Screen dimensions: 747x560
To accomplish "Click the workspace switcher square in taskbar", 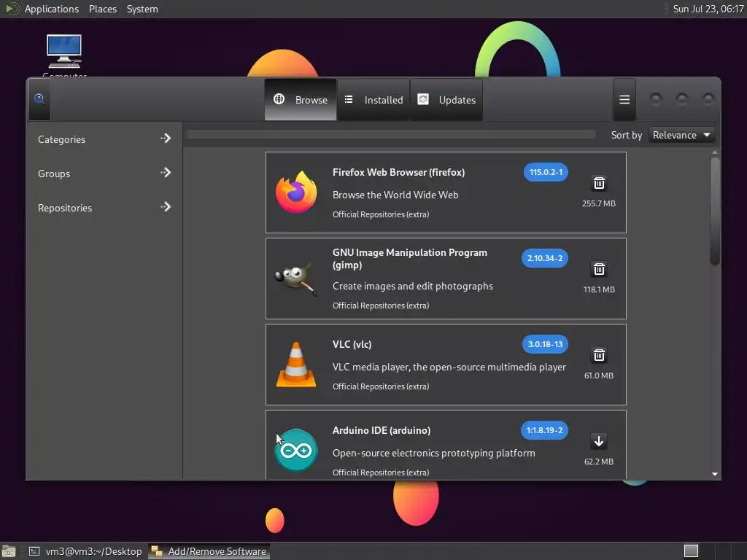I will tap(691, 551).
